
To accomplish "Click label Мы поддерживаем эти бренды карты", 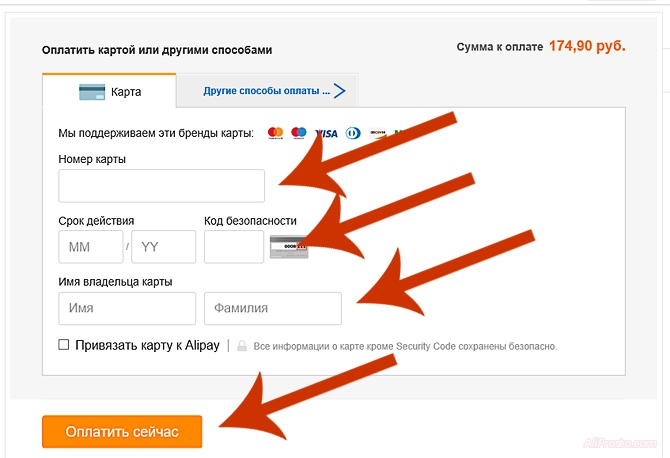I will click(x=156, y=133).
